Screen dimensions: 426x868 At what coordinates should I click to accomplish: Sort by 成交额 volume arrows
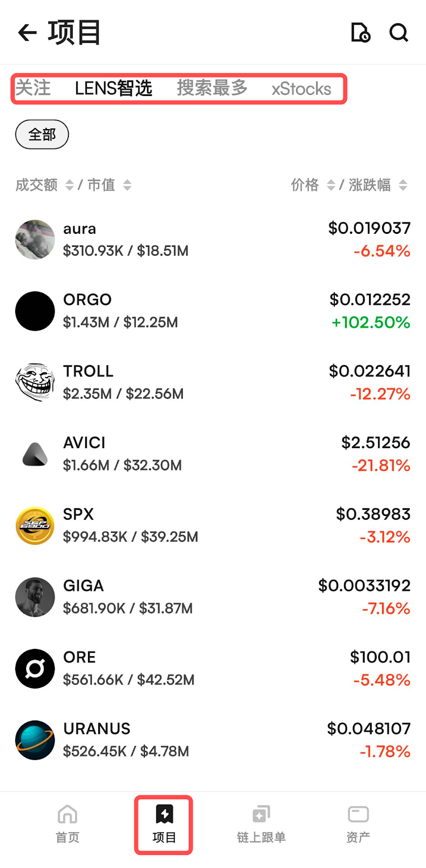tap(69, 186)
